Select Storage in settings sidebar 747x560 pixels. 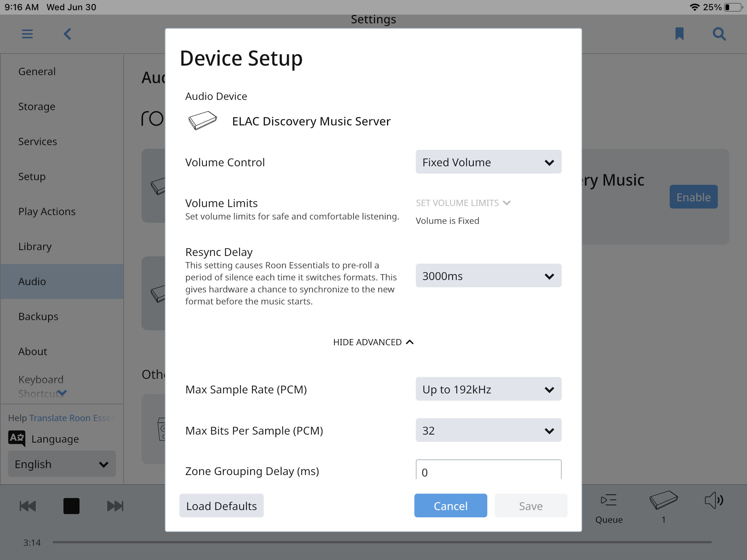[x=62, y=106]
